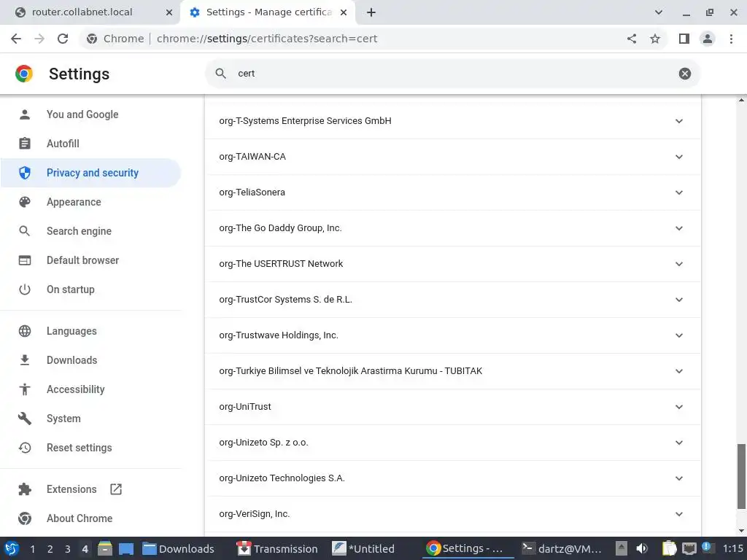Reload the current page
747x560 pixels.
pos(63,39)
